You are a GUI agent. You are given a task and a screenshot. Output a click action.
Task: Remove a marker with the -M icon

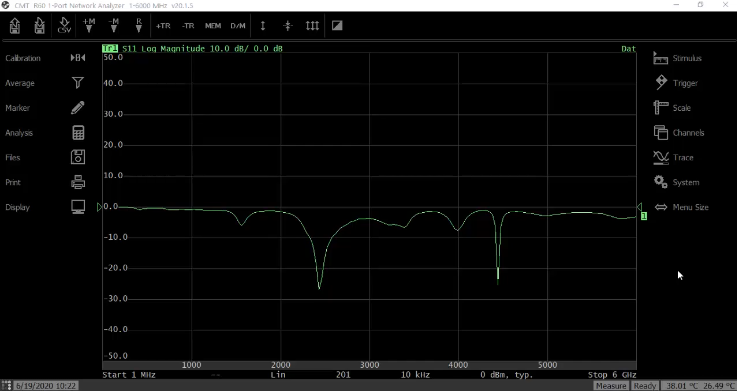(113, 25)
